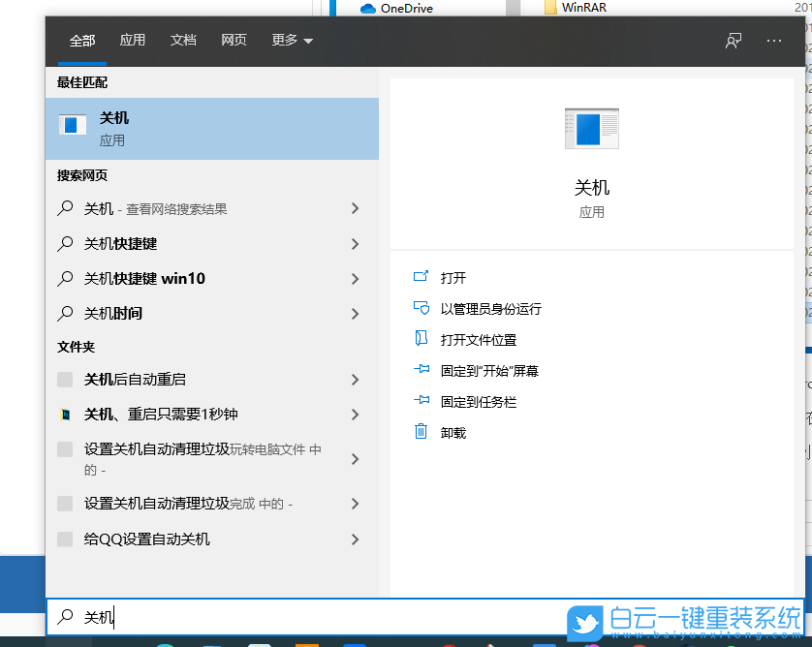Expand the 关机快捷键 win10 suggestion arrow

355,279
